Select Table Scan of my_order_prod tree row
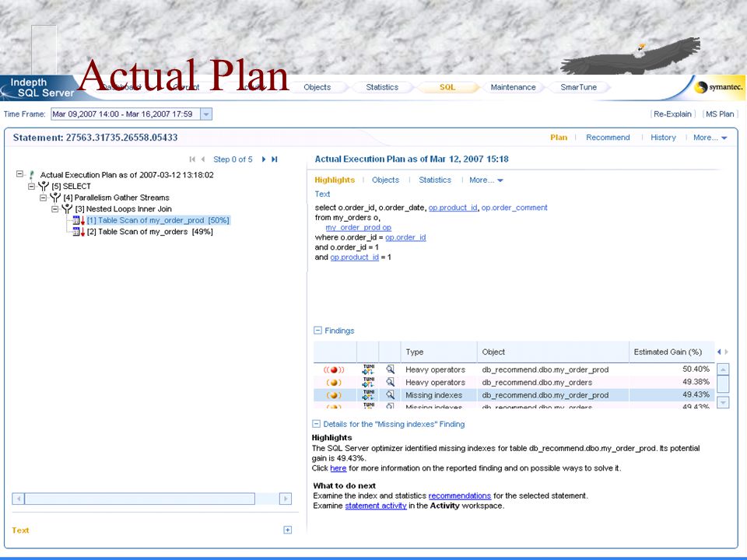The image size is (747, 560). [158, 220]
